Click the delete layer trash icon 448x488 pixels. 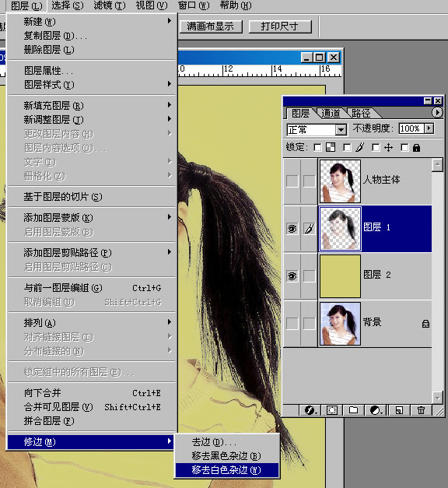pos(421,410)
